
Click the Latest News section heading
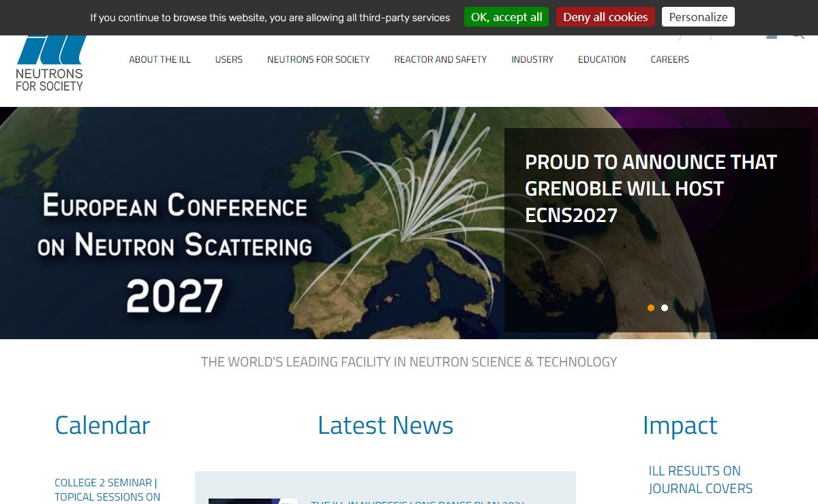(x=385, y=425)
